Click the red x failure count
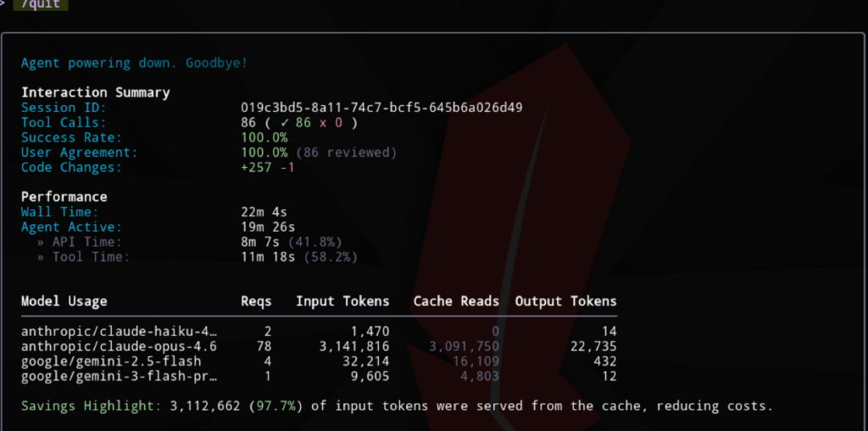Screen dimensions: 868x431 325,123
